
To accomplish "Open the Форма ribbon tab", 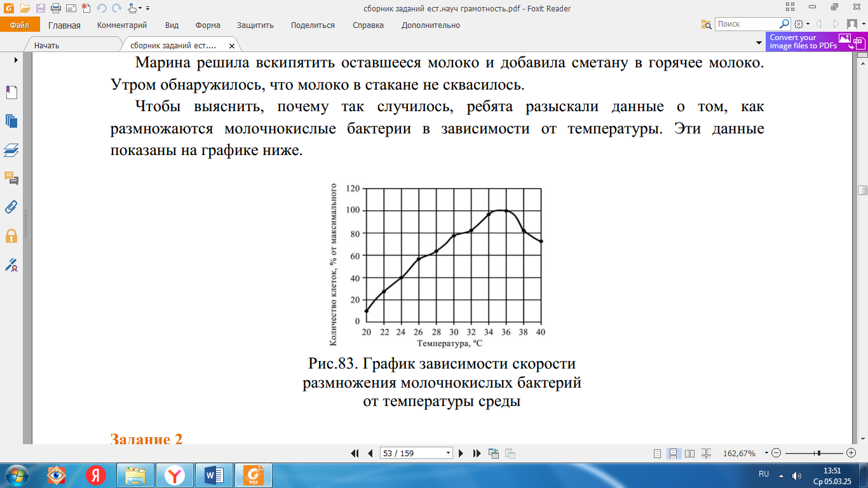I will [x=208, y=25].
